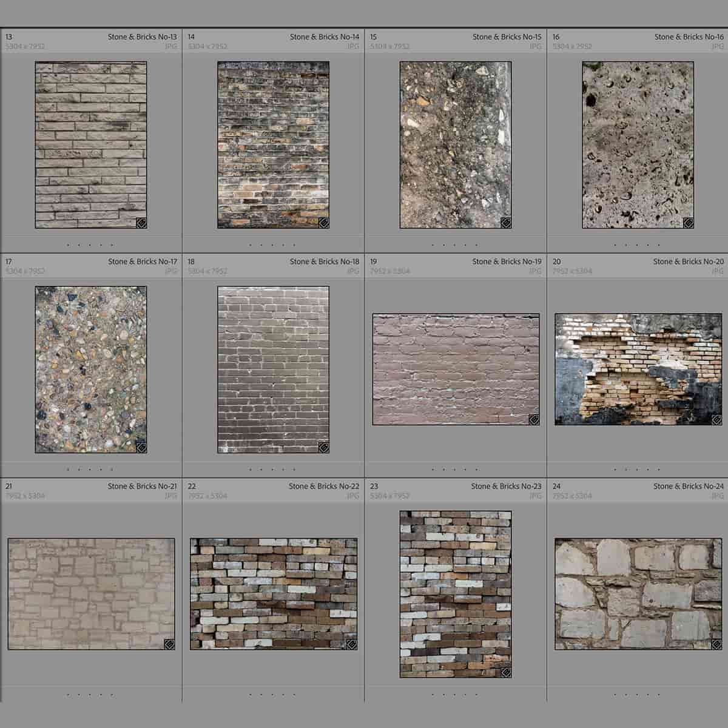The image size is (728, 728).
Task: Click badge icon on Stone & Bricks No-14 thumbnail
Action: (323, 223)
